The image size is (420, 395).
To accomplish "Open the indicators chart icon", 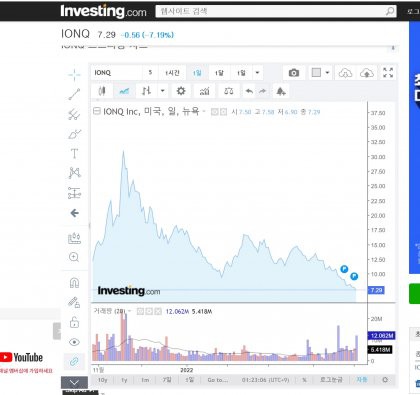I will click(204, 91).
